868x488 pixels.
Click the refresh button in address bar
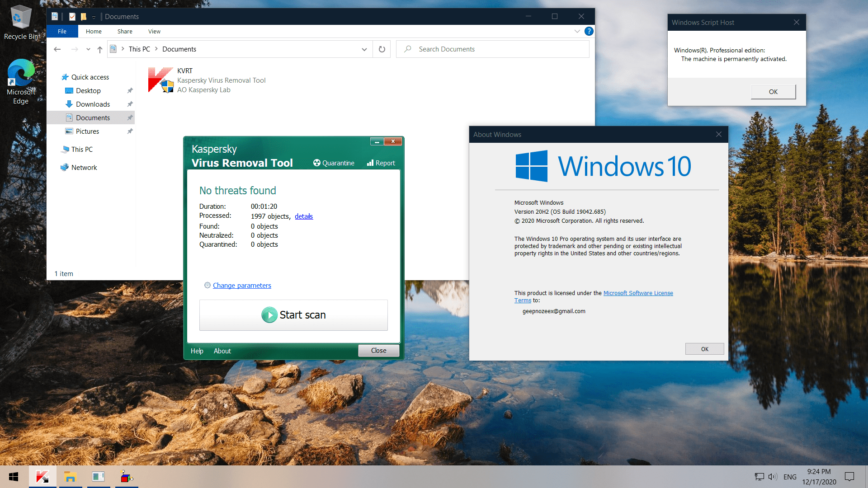click(382, 49)
